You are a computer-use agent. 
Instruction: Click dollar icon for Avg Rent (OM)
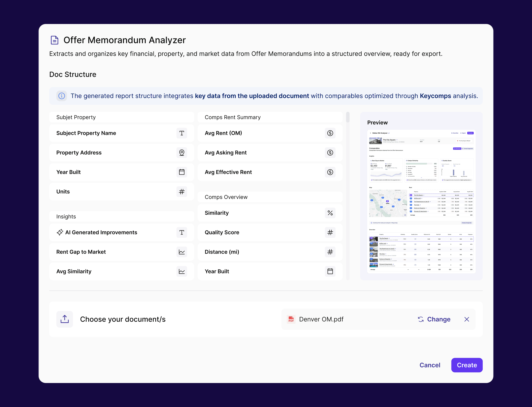[330, 133]
